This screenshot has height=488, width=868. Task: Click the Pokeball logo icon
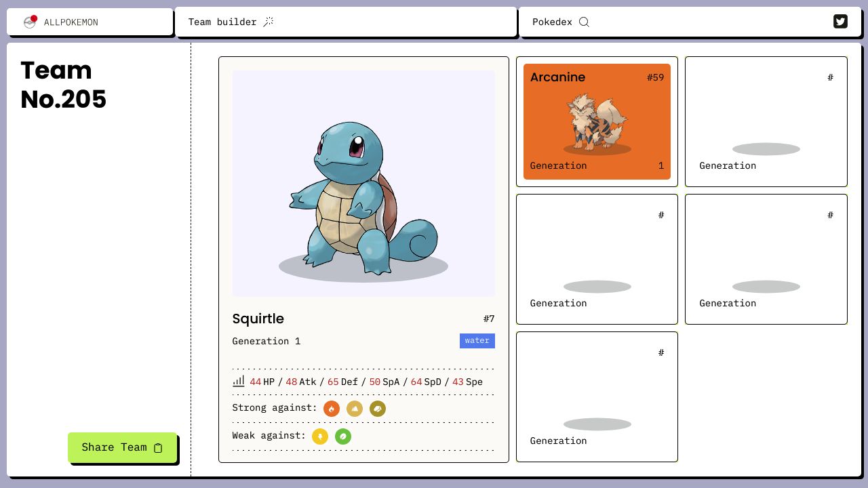(30, 22)
